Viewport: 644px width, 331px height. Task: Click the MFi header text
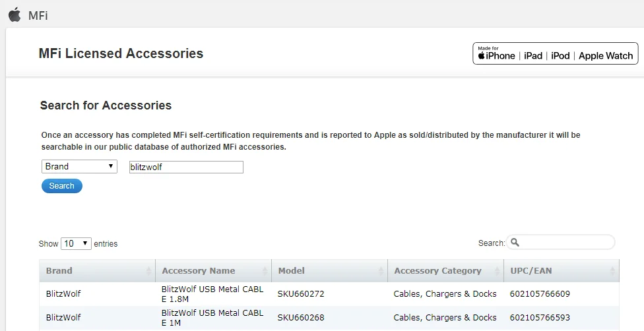click(x=38, y=16)
